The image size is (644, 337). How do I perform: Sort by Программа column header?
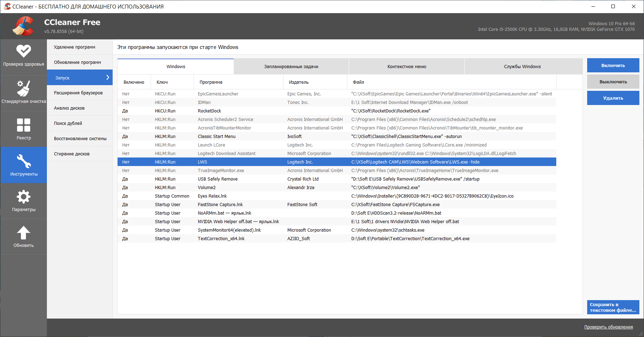[x=239, y=82]
